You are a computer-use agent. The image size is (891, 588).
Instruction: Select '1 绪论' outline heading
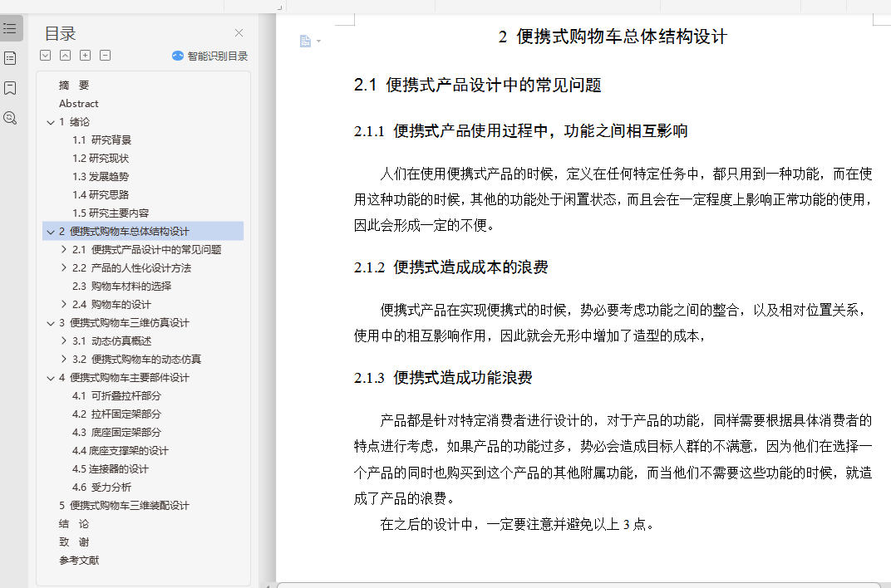[75, 121]
